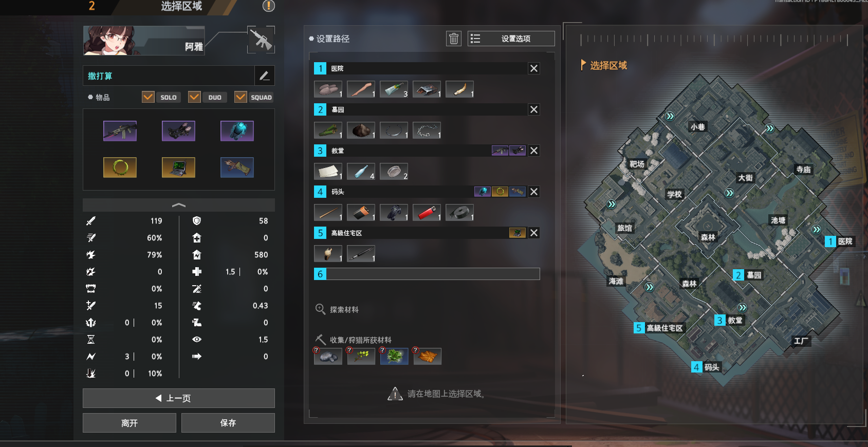
Task: Select the 工厂 area on the map
Action: tap(801, 341)
